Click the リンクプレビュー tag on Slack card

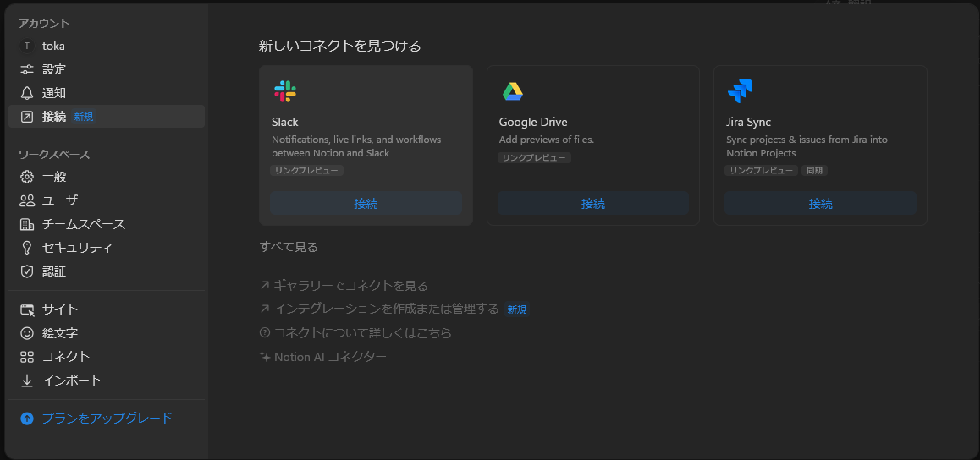point(307,171)
